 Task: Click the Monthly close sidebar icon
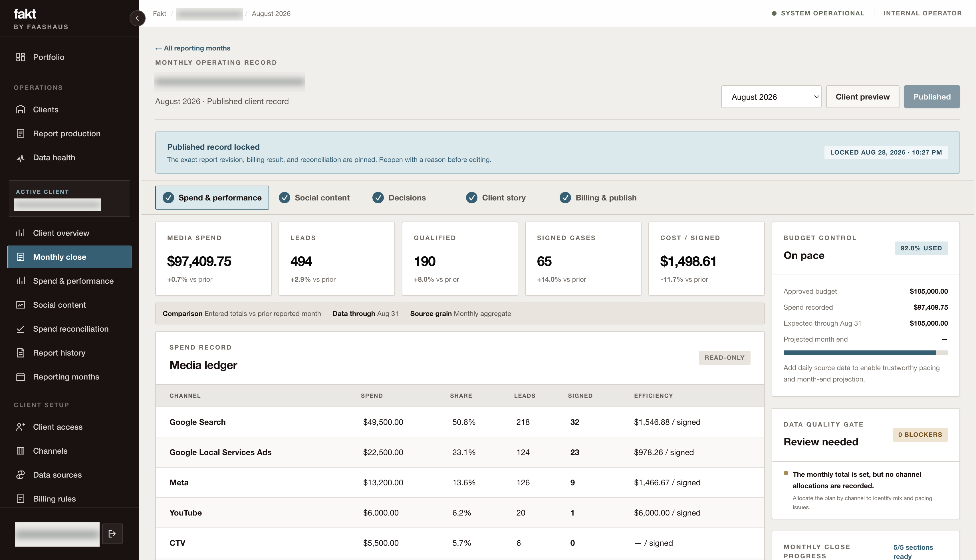click(x=20, y=257)
